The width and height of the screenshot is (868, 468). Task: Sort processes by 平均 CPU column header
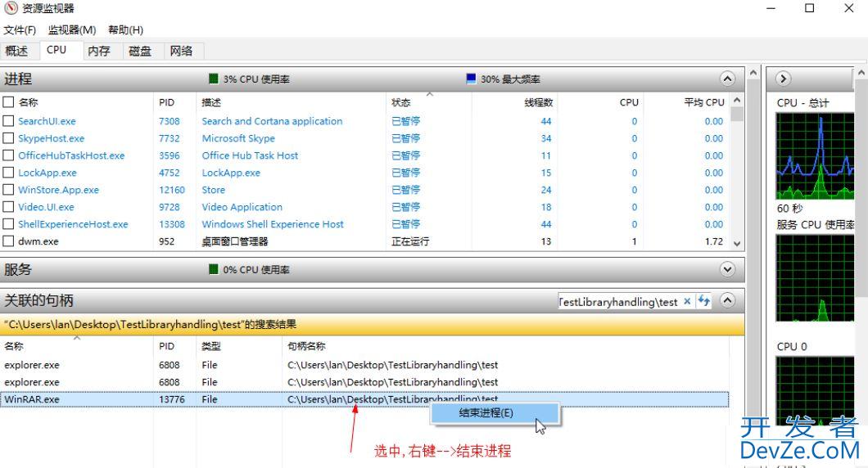[703, 102]
